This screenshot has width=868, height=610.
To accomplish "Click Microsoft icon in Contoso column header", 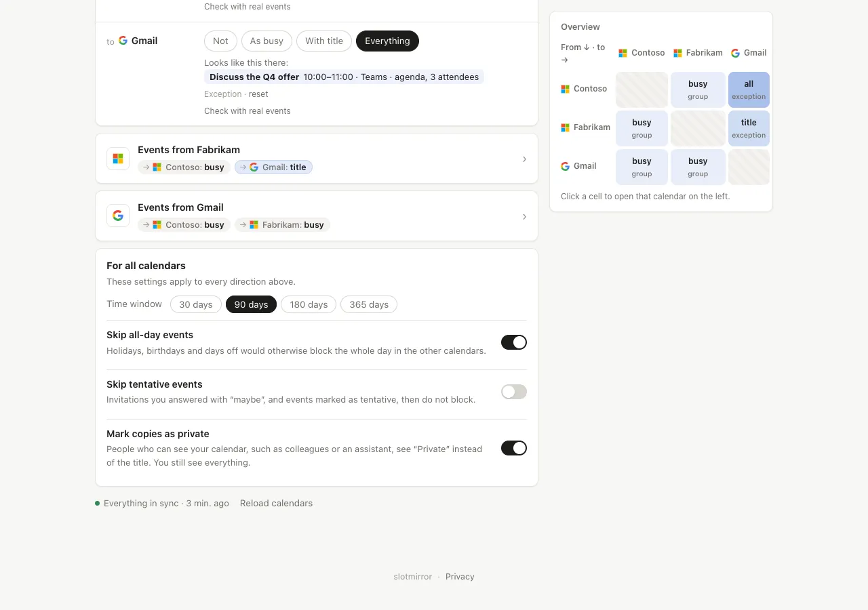I will point(623,53).
